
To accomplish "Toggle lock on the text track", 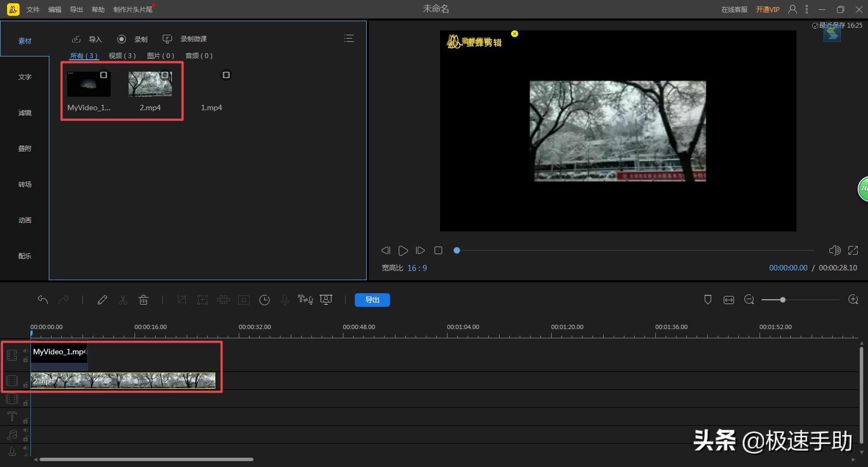I will tap(25, 421).
